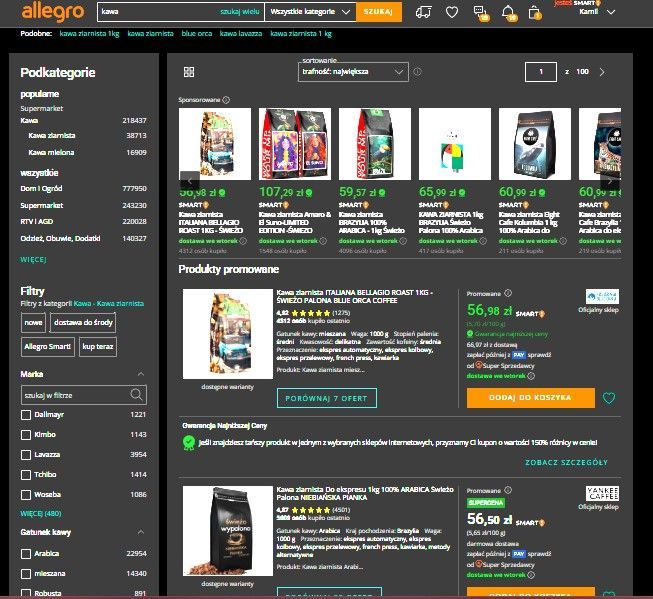Open Kawa mielona subcategory
653x599 pixels.
pyautogui.click(x=51, y=153)
